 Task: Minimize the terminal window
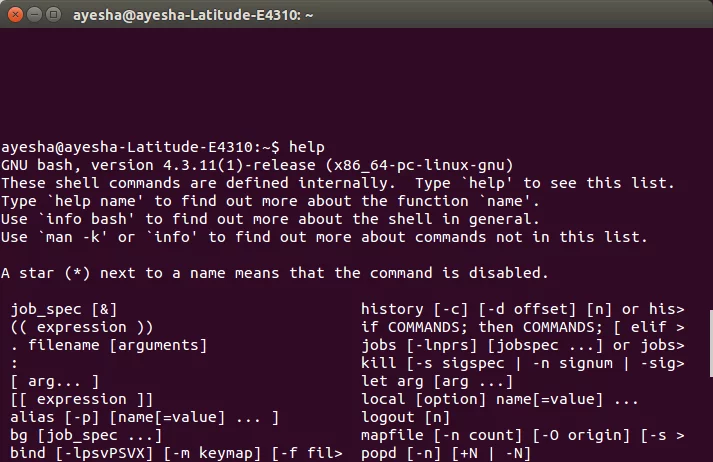point(35,15)
